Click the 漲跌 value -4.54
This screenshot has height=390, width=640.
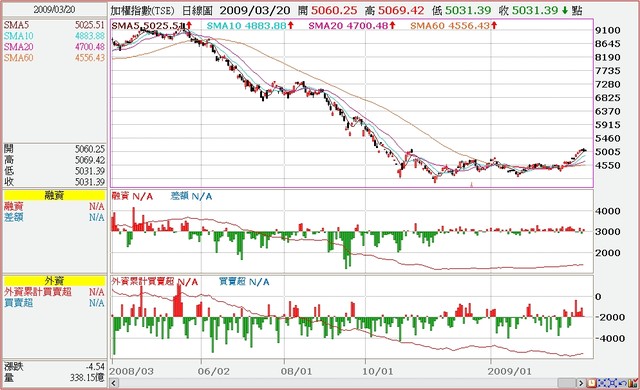95,367
